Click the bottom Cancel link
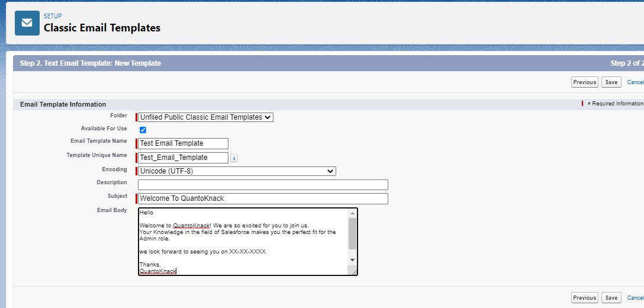This screenshot has height=308, width=644. coord(635,298)
